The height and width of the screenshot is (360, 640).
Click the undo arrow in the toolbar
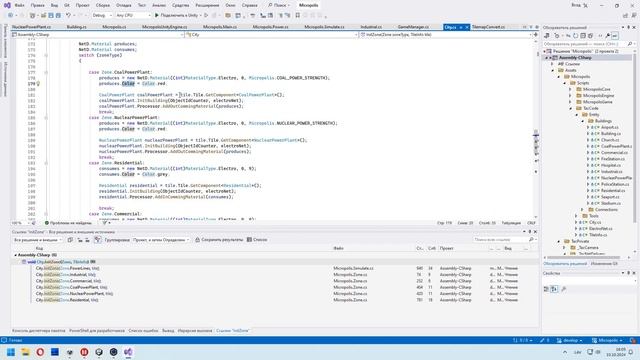pos(68,15)
